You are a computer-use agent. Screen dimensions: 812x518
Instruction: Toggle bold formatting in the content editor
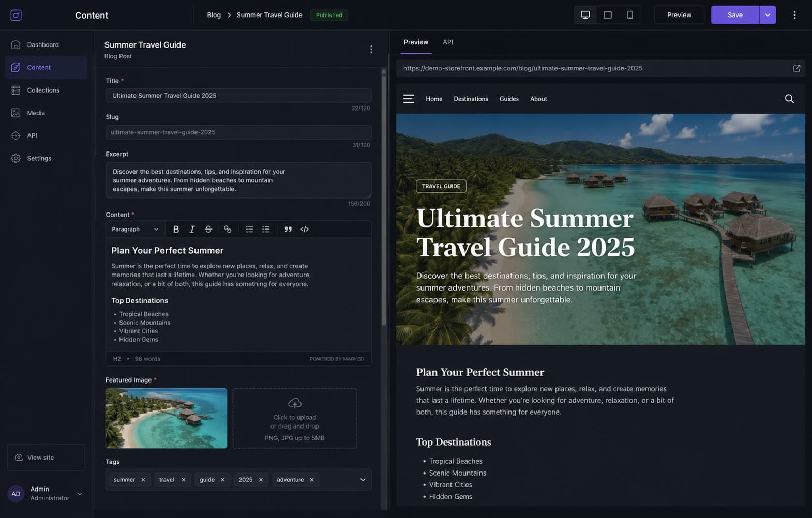[176, 229]
